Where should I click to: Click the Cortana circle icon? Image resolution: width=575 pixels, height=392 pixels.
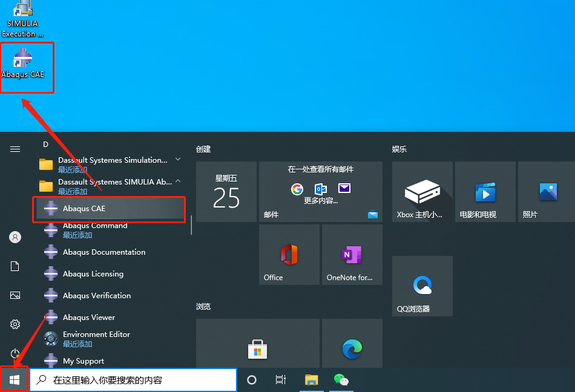[252, 380]
